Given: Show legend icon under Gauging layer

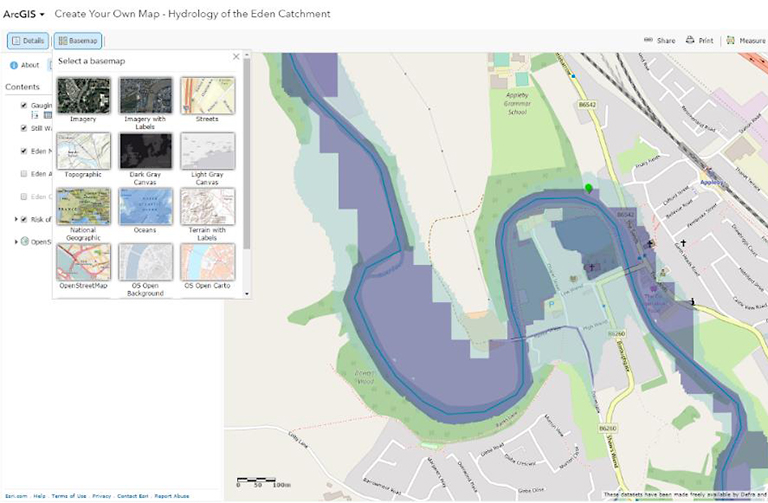Looking at the screenshot, I should point(35,115).
